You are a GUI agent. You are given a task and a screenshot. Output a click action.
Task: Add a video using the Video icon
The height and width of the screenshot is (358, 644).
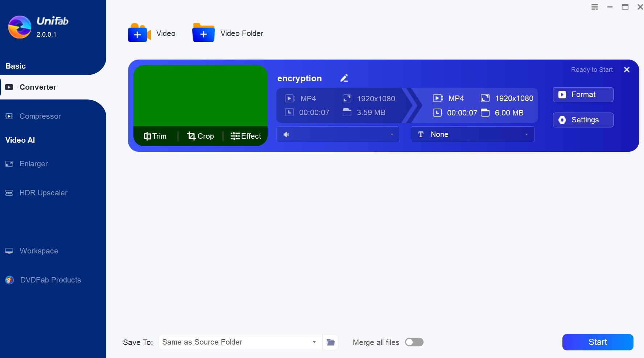coord(139,33)
